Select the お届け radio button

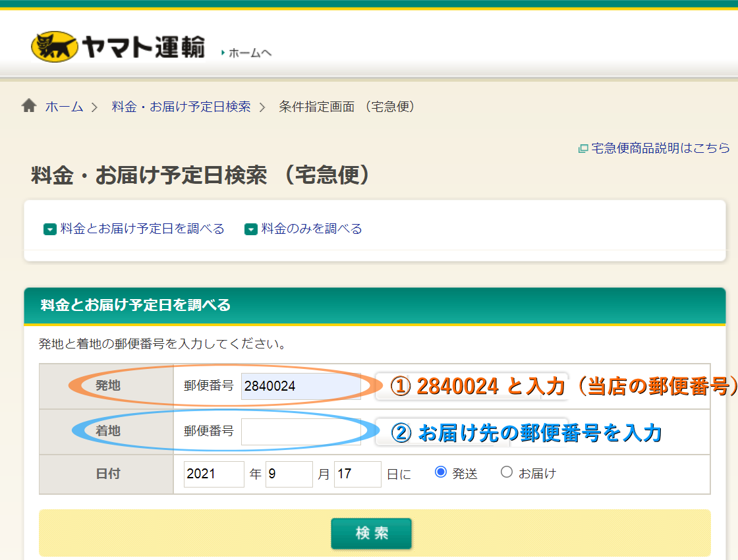point(507,472)
